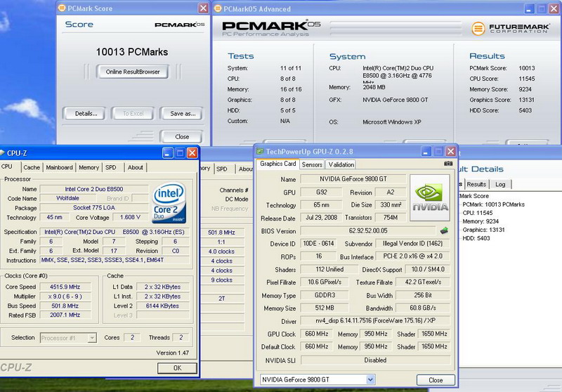
Task: Click the Bus Interface value in GPU-Z
Action: tap(412, 256)
